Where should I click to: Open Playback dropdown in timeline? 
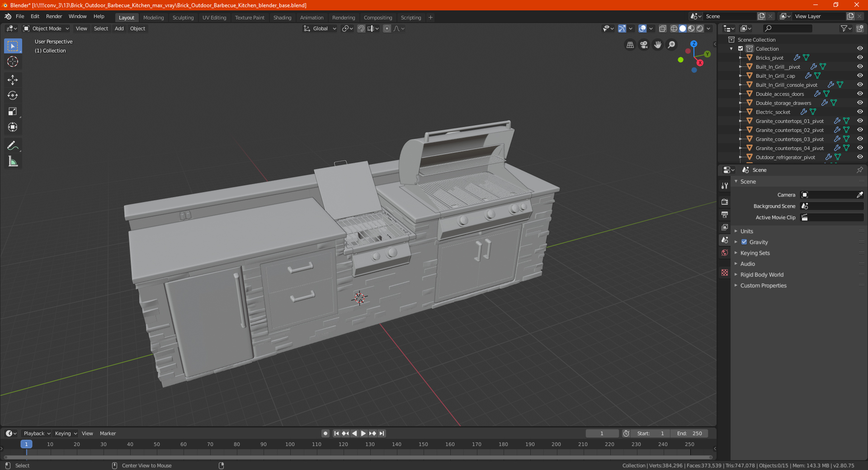tap(37, 433)
